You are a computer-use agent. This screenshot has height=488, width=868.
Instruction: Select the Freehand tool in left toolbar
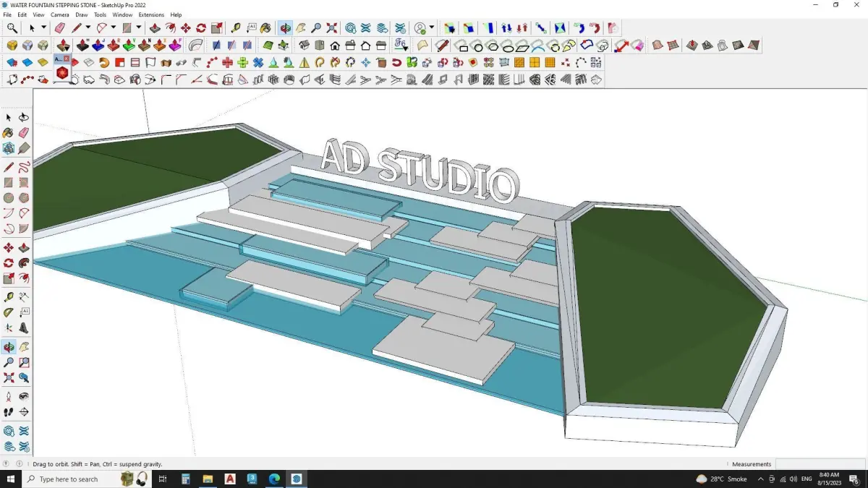coord(24,167)
